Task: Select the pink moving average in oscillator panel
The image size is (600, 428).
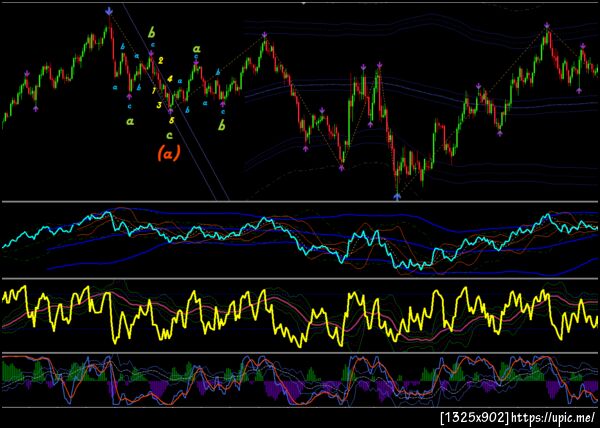Action: point(298,316)
